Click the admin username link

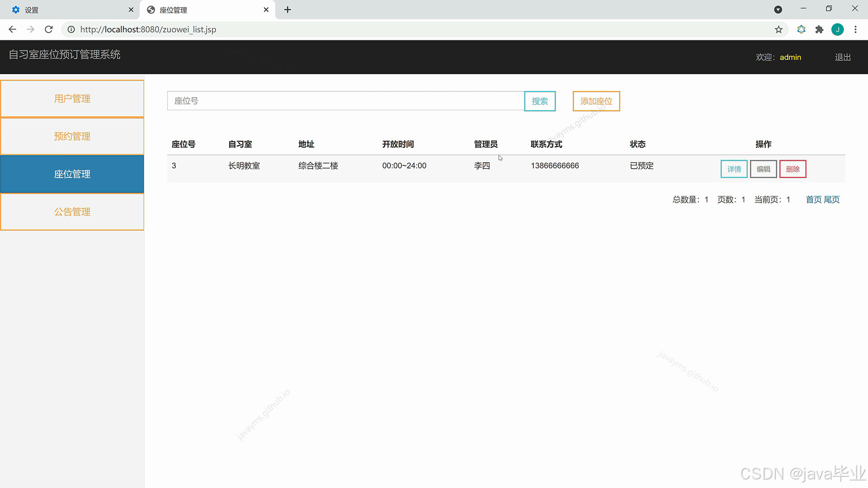(790, 57)
